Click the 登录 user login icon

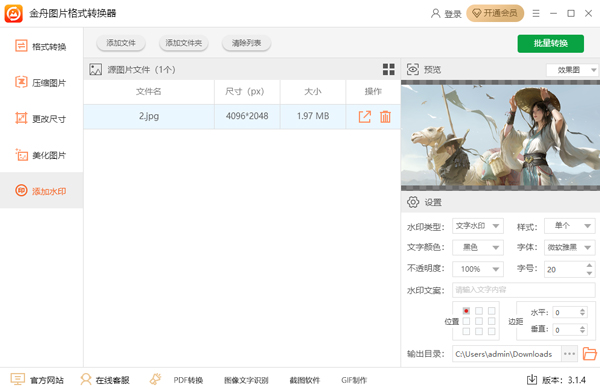435,13
